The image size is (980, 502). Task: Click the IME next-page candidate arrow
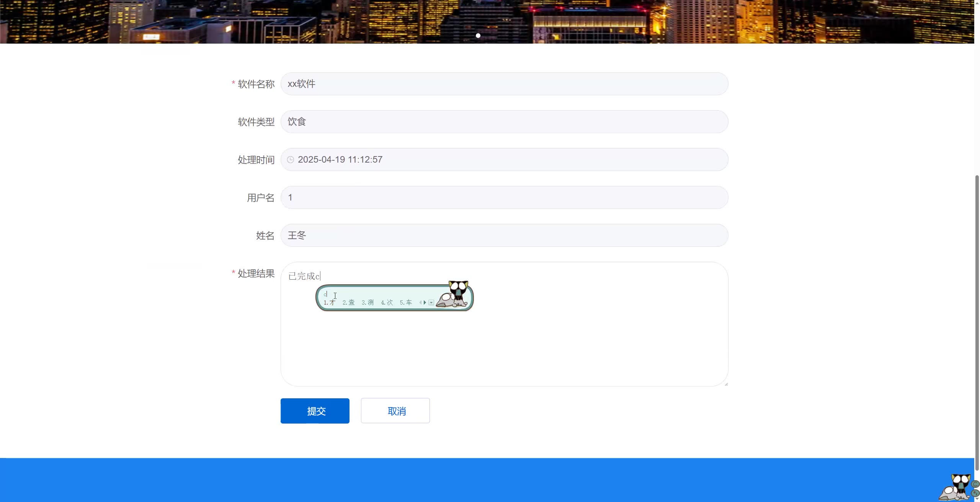[x=425, y=302]
